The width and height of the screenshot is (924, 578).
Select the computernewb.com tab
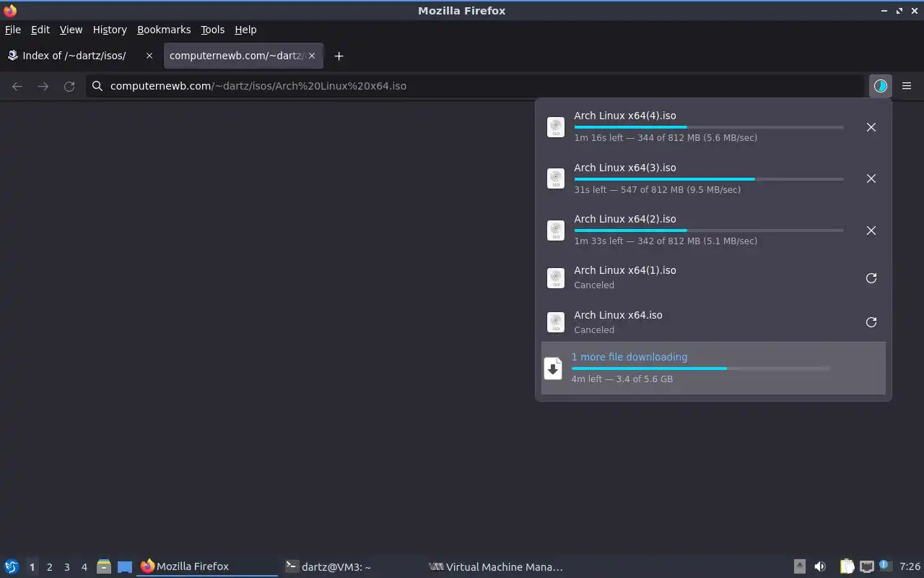pos(243,56)
